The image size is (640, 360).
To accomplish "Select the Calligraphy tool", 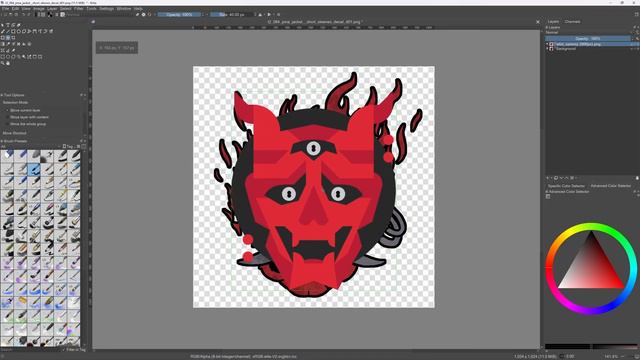I will [18, 25].
